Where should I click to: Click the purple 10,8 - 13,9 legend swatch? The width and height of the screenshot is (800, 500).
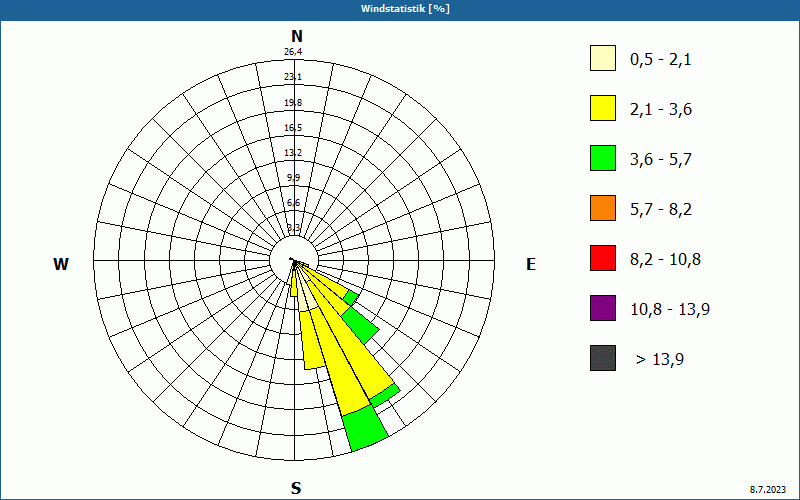tap(603, 308)
